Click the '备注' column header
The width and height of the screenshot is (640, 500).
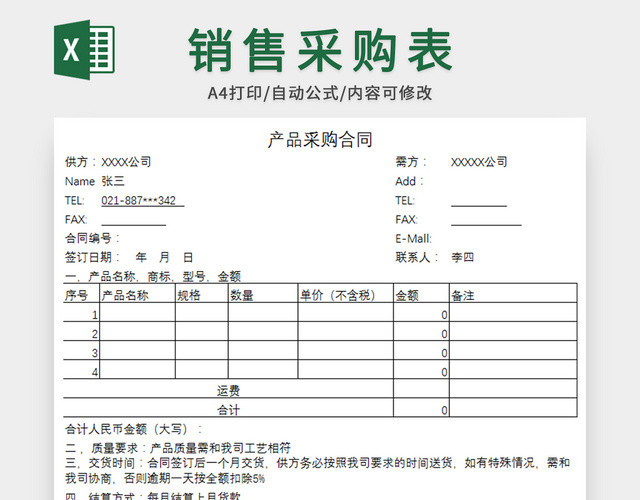coord(513,293)
